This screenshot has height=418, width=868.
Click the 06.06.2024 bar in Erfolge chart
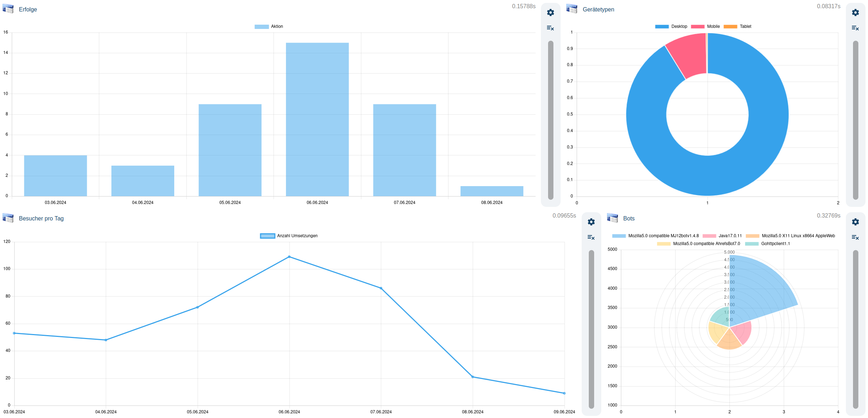(x=317, y=119)
